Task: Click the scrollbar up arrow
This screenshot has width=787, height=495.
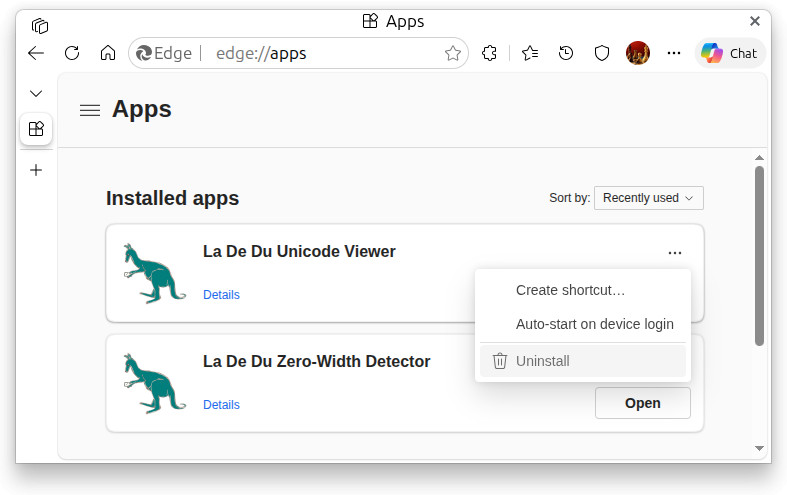Action: tap(759, 158)
